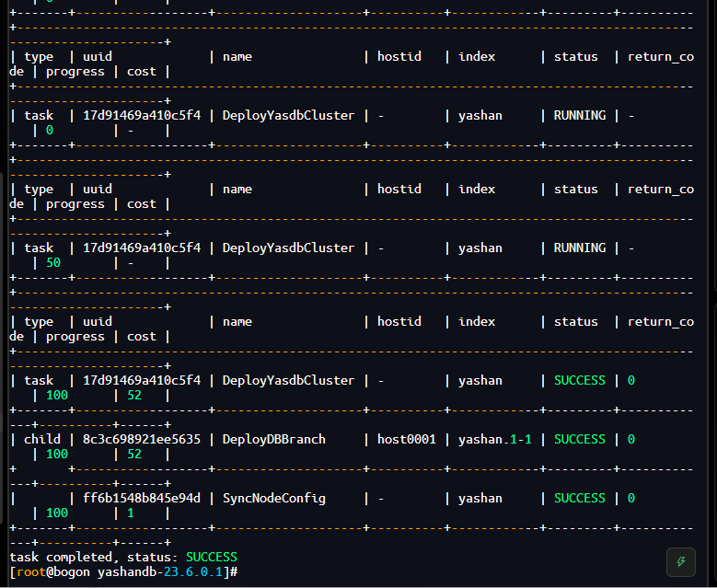This screenshot has width=717, height=588.
Task: Click cost value 52 in DeployDBBranch row
Action: (134, 455)
